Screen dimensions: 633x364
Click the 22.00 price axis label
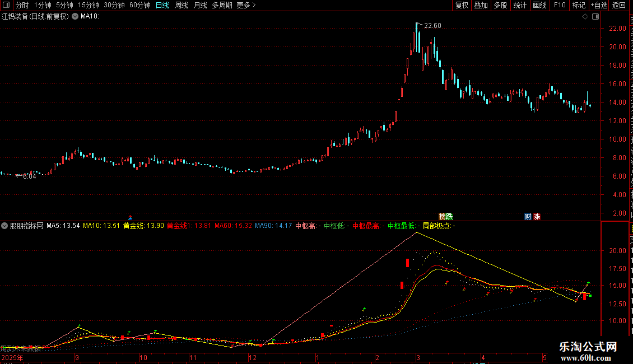pos(618,29)
